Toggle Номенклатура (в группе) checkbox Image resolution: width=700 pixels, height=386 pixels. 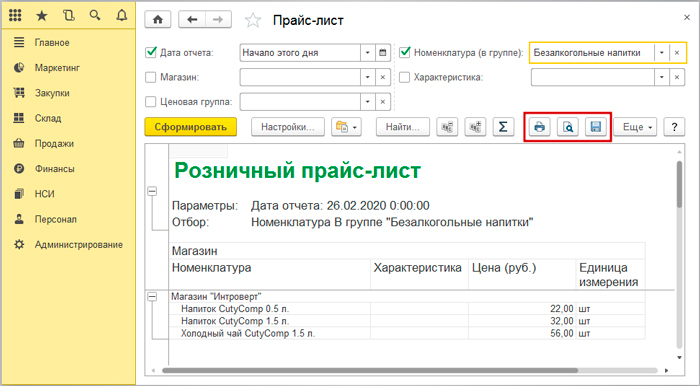pyautogui.click(x=405, y=53)
